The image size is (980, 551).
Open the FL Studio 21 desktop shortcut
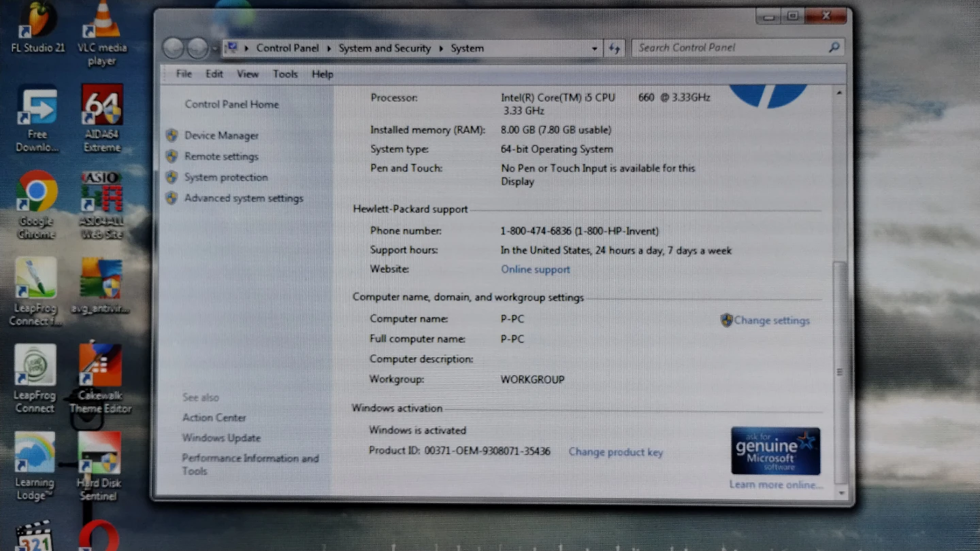[x=38, y=27]
